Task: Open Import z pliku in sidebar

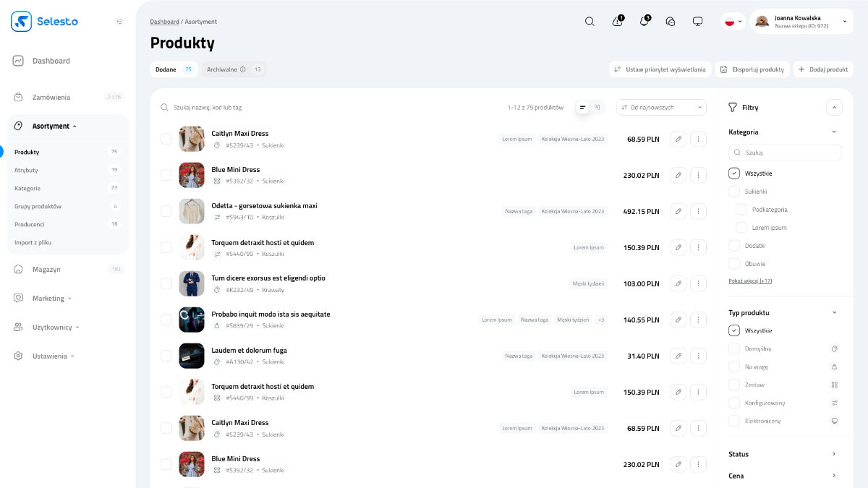Action: point(33,242)
